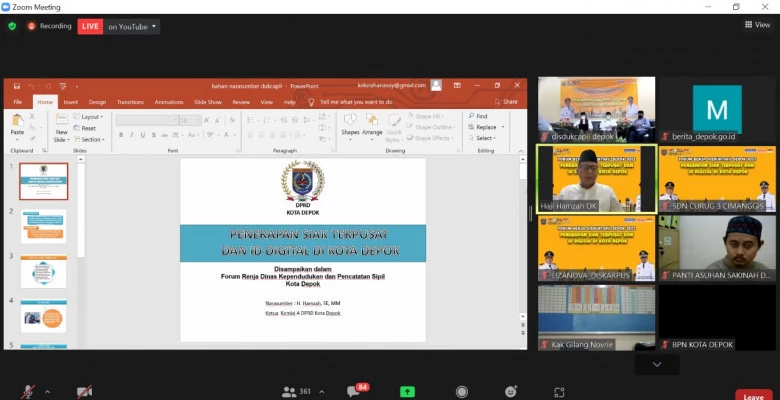The image size is (780, 400).
Task: Click the red Leave button
Action: (x=754, y=396)
